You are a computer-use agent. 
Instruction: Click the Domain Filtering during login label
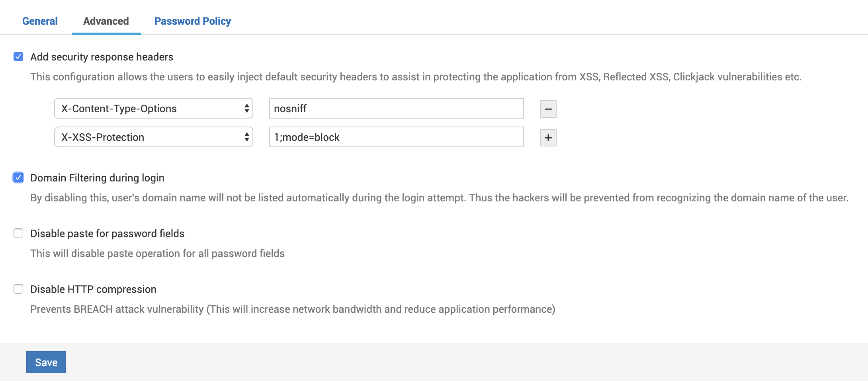[97, 178]
